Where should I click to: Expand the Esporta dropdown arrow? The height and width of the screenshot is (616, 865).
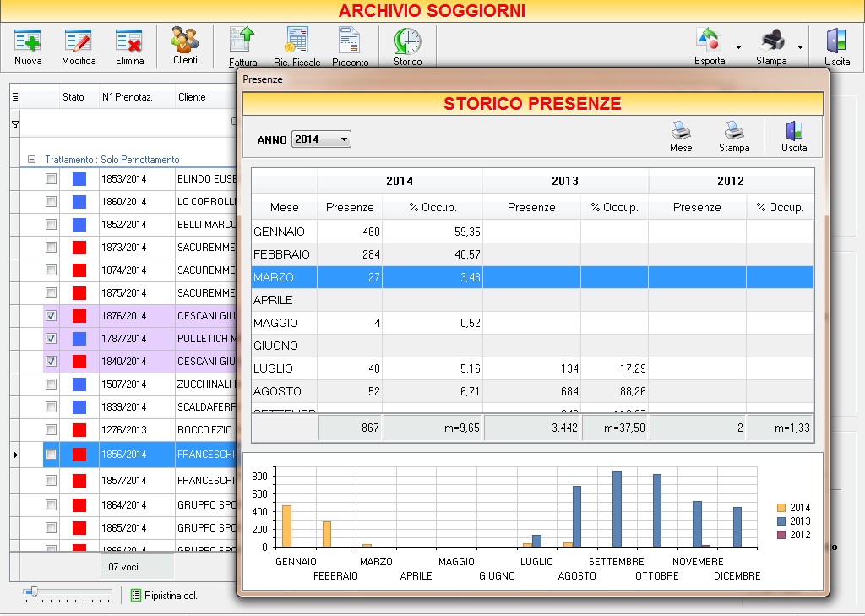[x=738, y=47]
